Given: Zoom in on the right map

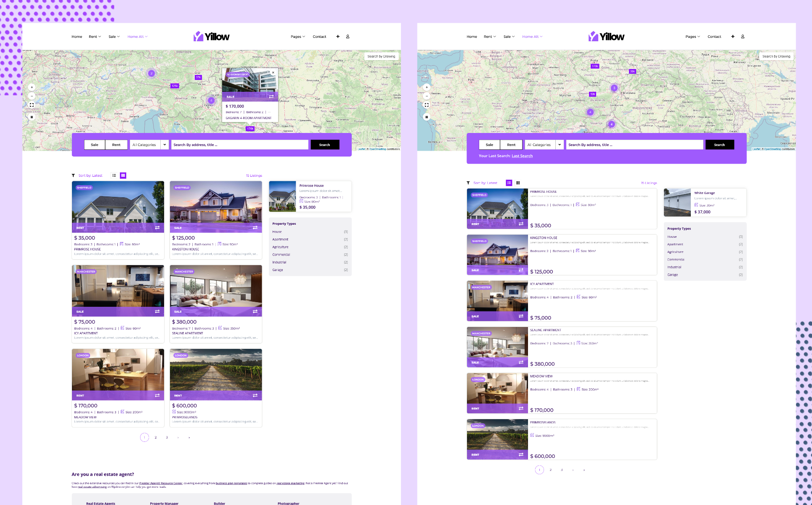Looking at the screenshot, I should click(427, 87).
